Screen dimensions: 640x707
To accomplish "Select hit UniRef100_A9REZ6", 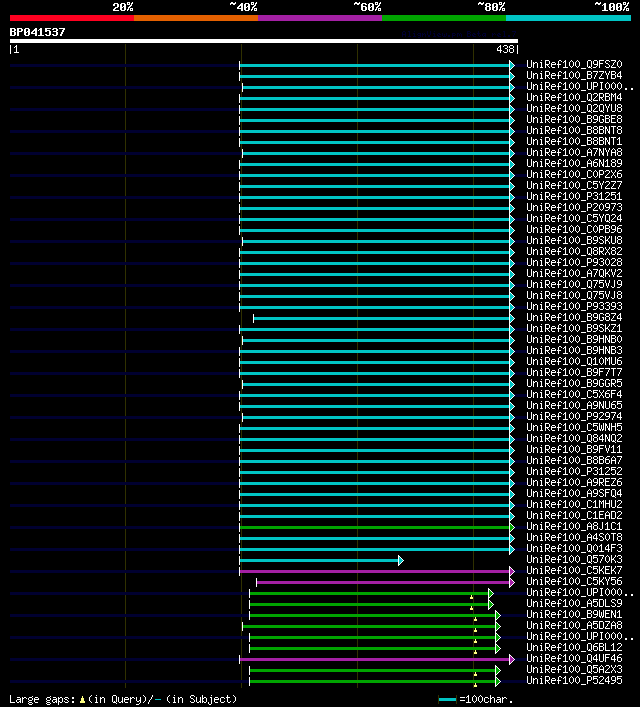I will (x=574, y=482).
